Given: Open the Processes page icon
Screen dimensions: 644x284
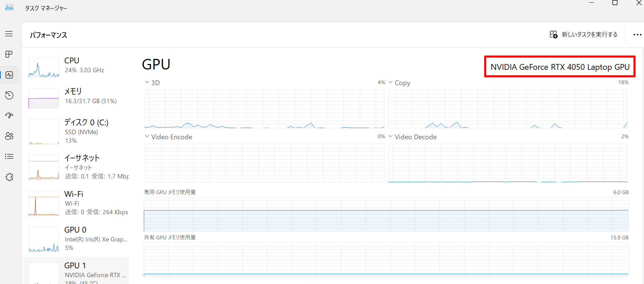Looking at the screenshot, I should click(x=9, y=54).
